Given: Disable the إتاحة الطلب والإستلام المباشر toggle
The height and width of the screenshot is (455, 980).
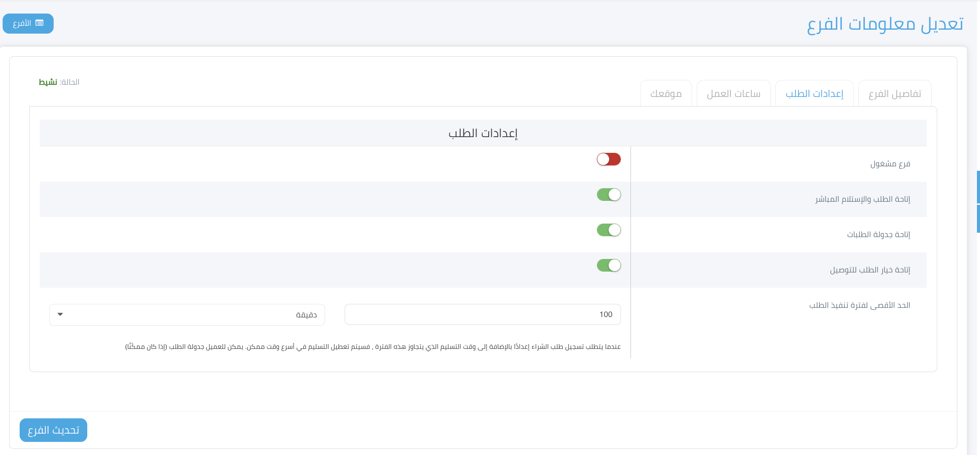Looking at the screenshot, I should pyautogui.click(x=609, y=194).
